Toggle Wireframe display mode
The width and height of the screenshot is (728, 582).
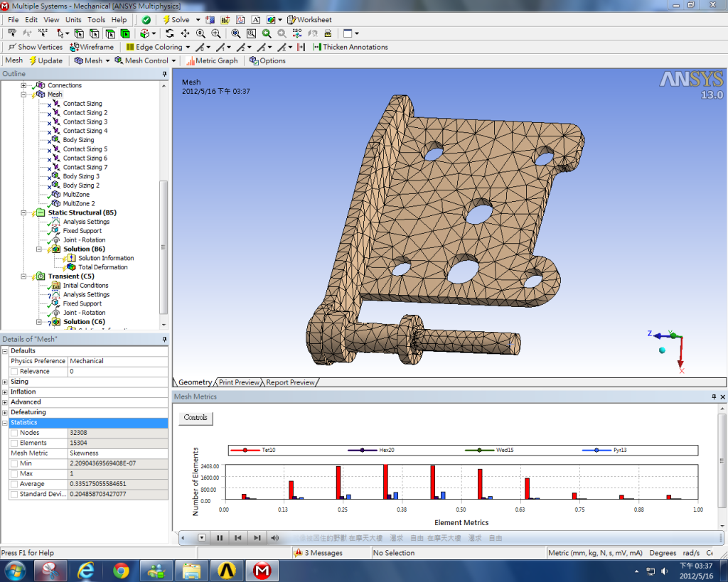point(92,47)
